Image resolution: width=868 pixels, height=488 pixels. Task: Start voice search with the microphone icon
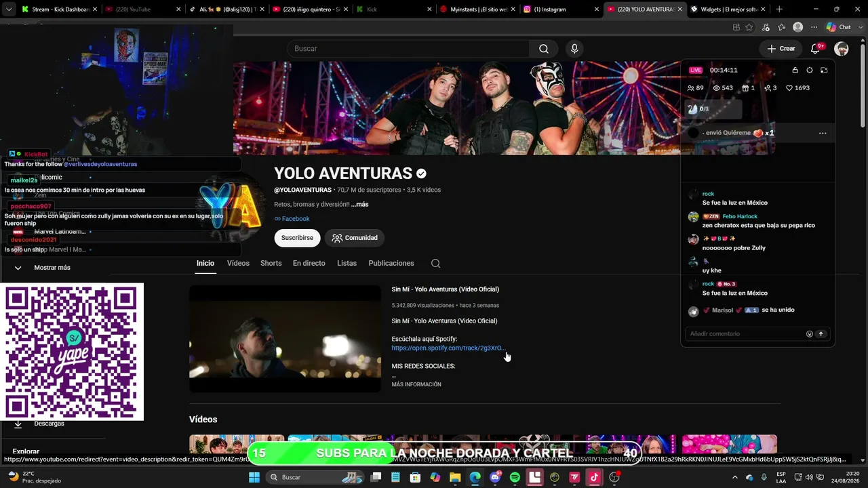(x=574, y=49)
